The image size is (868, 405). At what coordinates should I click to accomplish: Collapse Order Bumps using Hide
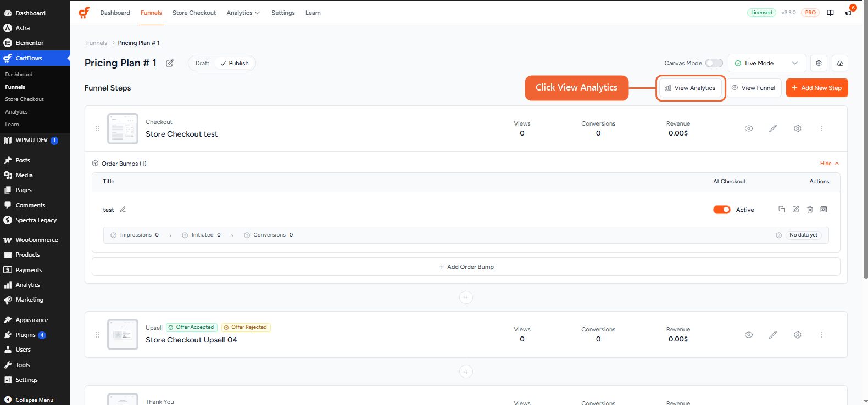tap(830, 164)
